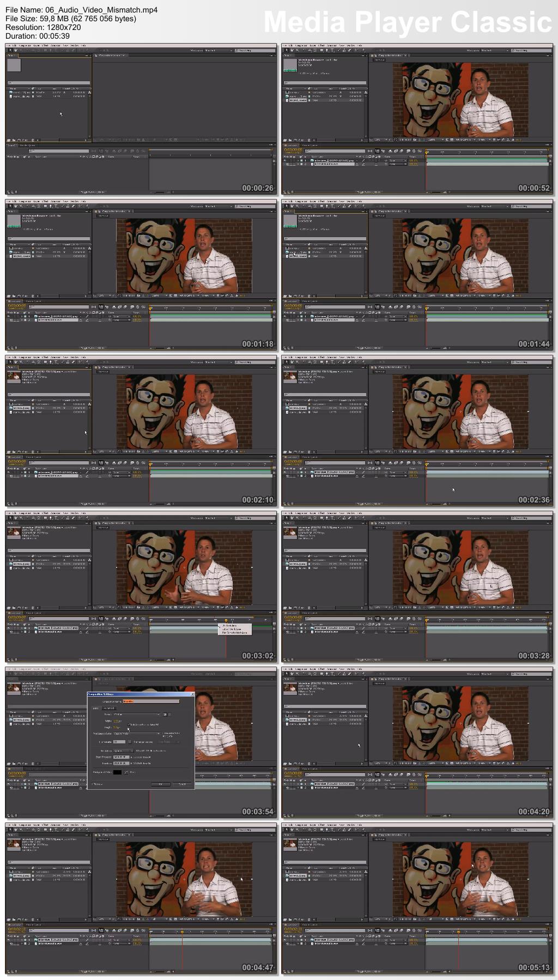The image size is (558, 980).
Task: Mute interviewaudio.wav speaker toggle in the 00:00:52 timeline
Action: pos(287,164)
